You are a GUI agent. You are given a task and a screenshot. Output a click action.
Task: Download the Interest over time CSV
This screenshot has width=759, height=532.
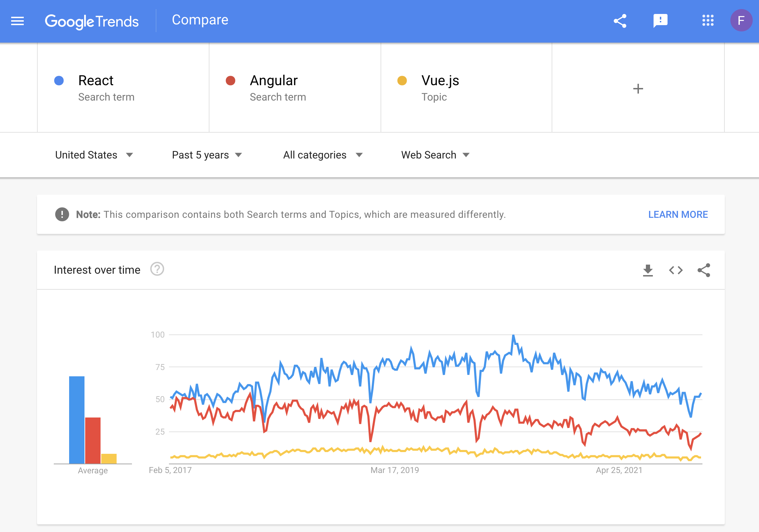point(648,270)
